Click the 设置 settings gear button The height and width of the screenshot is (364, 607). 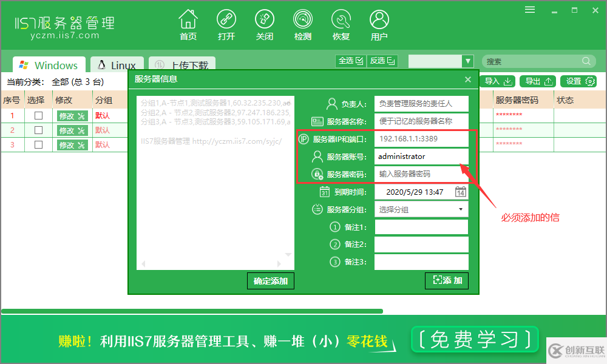click(x=580, y=81)
